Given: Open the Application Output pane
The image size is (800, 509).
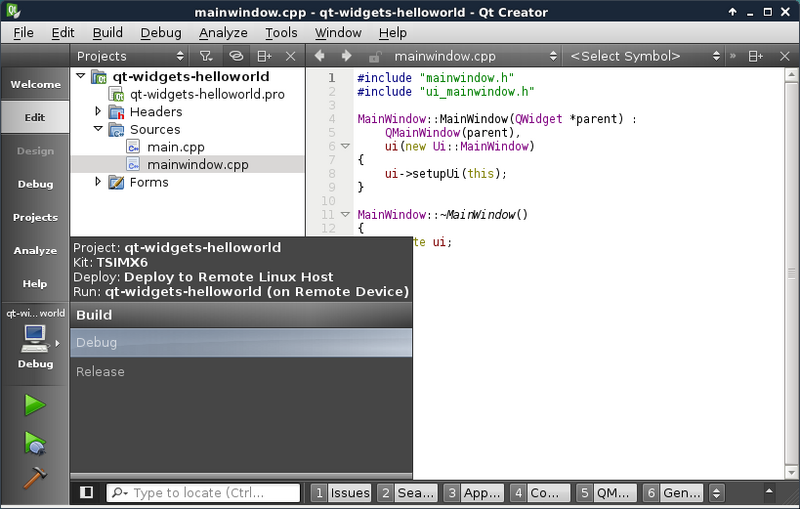Looking at the screenshot, I should [473, 493].
